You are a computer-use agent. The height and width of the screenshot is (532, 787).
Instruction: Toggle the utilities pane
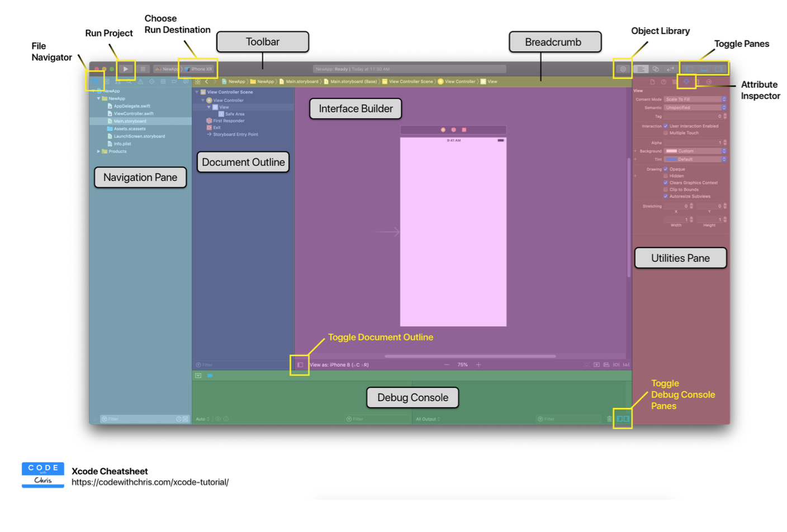[719, 69]
